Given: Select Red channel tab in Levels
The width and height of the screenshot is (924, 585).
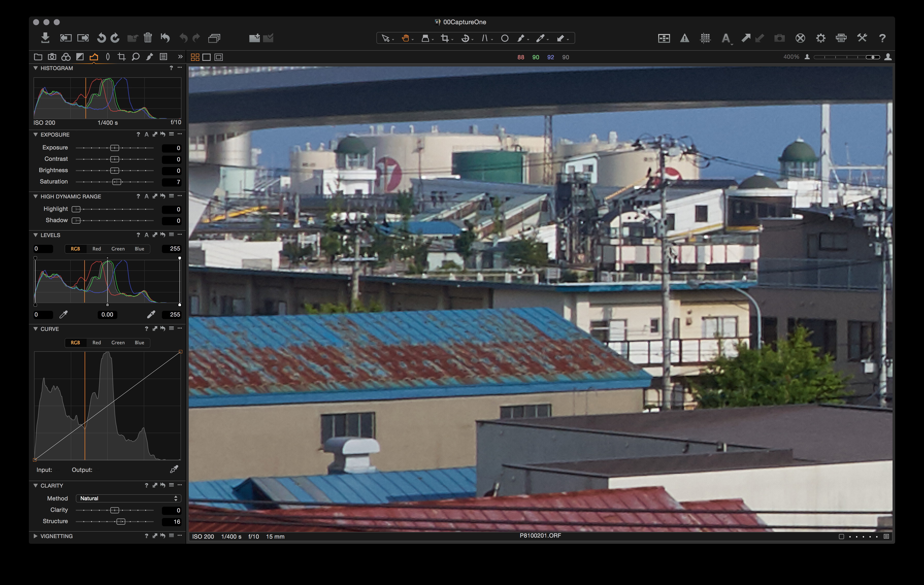Looking at the screenshot, I should pos(97,249).
